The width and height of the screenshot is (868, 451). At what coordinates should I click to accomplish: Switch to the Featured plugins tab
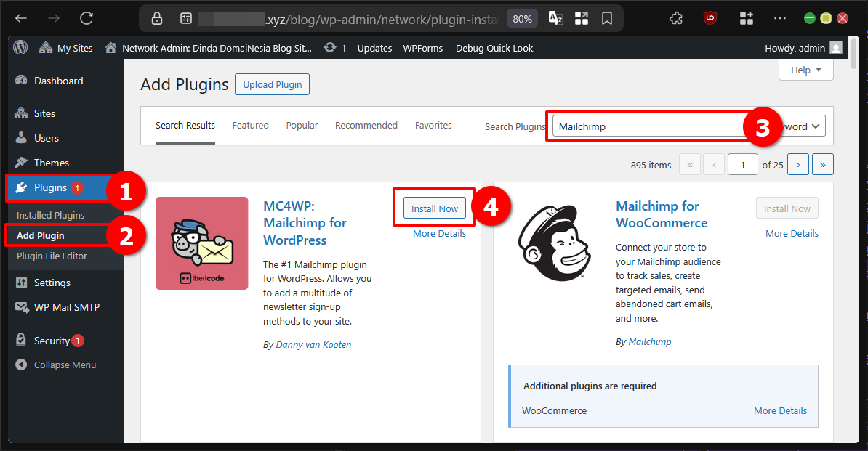click(250, 125)
